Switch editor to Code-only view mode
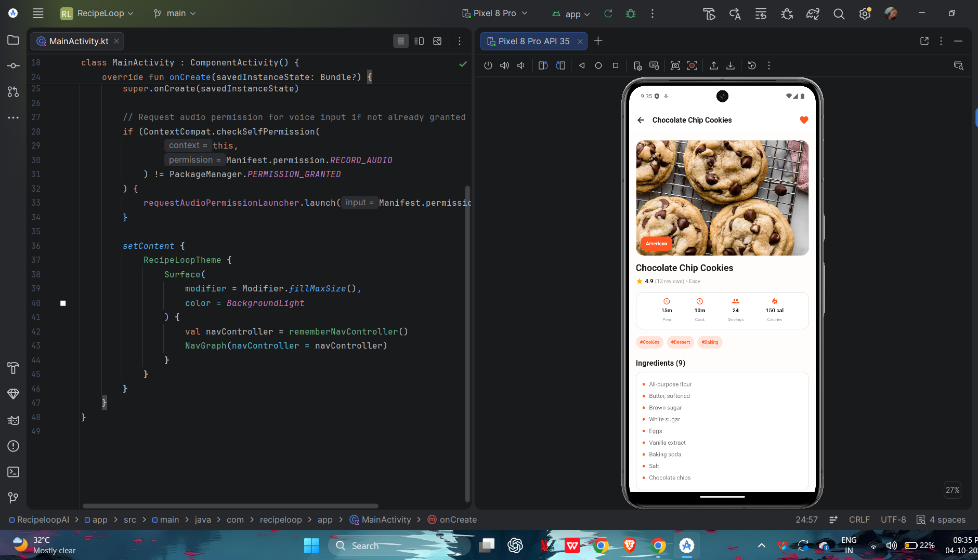 coord(401,41)
